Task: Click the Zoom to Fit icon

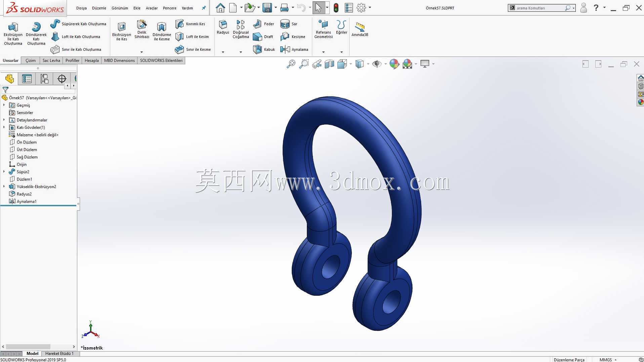Action: pyautogui.click(x=291, y=64)
